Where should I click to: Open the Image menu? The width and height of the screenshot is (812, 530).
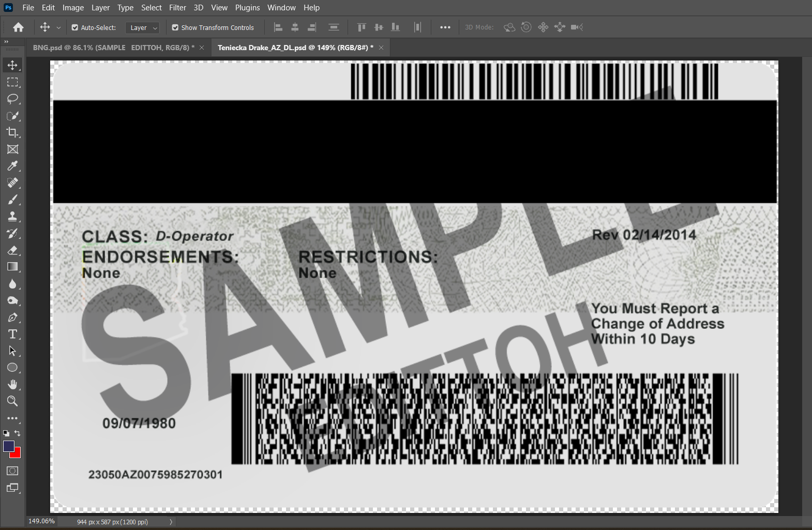click(73, 8)
